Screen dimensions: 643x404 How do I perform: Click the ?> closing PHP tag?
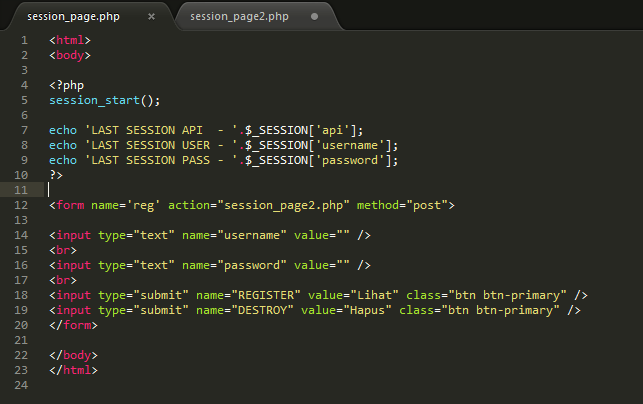coord(56,175)
